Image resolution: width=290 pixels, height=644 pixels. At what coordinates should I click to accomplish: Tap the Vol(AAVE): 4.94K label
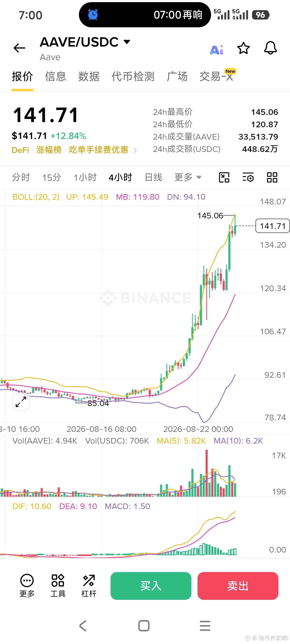[45, 441]
